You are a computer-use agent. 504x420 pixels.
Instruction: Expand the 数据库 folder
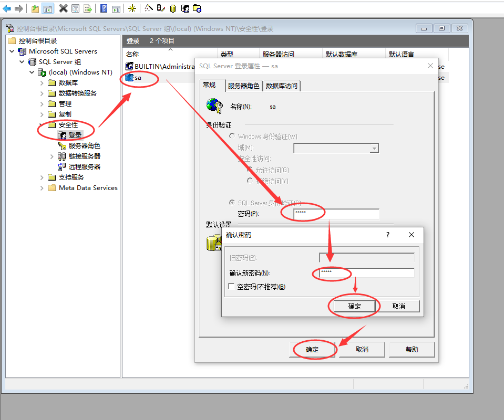pos(42,83)
